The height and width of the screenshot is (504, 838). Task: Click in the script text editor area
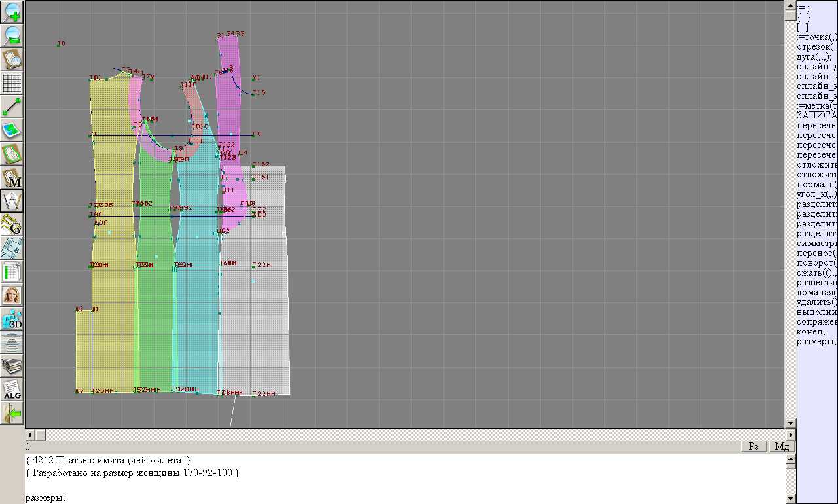[x=393, y=478]
